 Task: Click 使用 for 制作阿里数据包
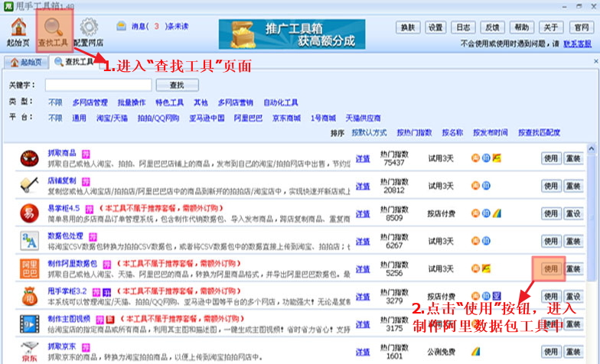pos(551,269)
